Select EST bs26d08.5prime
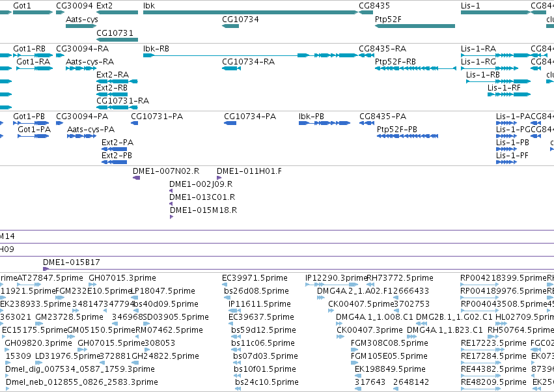The image size is (554, 392). coord(227,298)
